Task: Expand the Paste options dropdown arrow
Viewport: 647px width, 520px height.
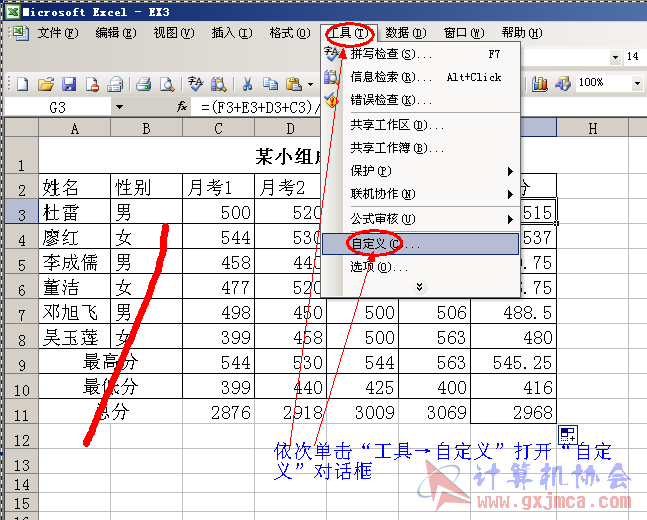Action: [310, 85]
